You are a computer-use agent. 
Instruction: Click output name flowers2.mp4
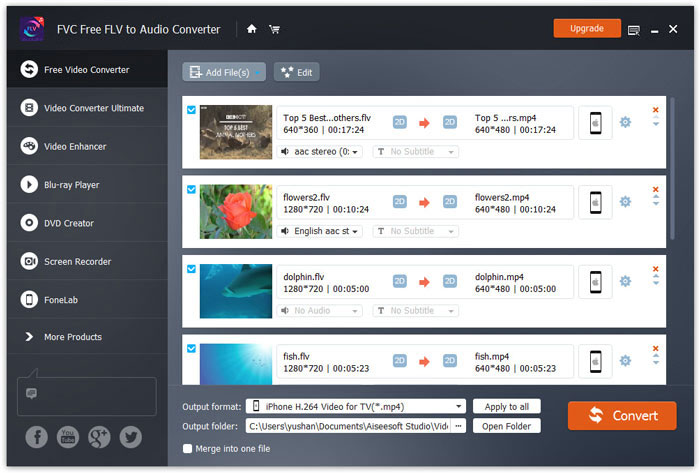(x=502, y=197)
